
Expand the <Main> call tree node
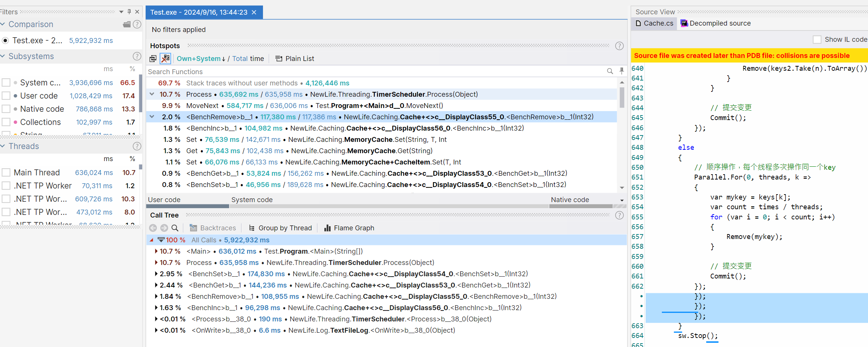156,251
